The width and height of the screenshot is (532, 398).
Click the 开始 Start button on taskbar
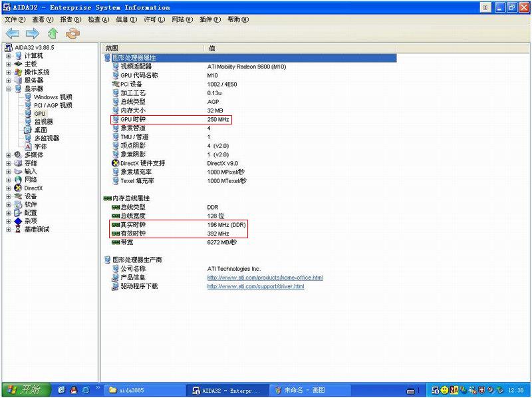24,389
